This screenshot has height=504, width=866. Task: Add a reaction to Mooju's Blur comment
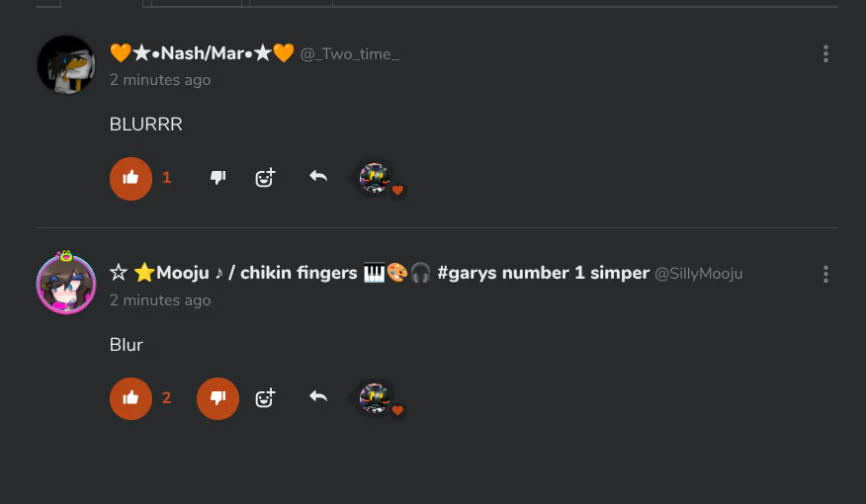(265, 397)
